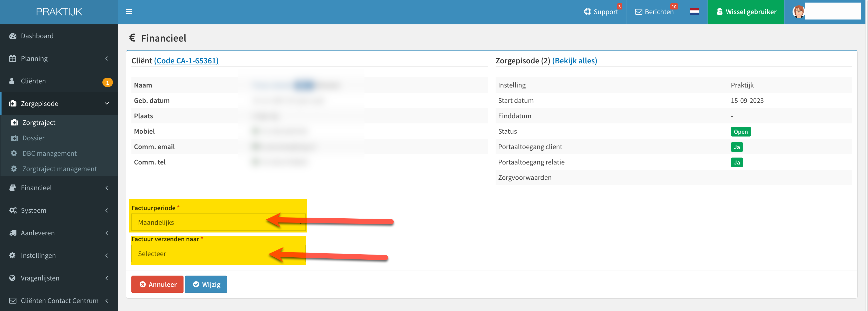The height and width of the screenshot is (311, 868).
Task: Click the red Annuleer button
Action: coord(157,284)
